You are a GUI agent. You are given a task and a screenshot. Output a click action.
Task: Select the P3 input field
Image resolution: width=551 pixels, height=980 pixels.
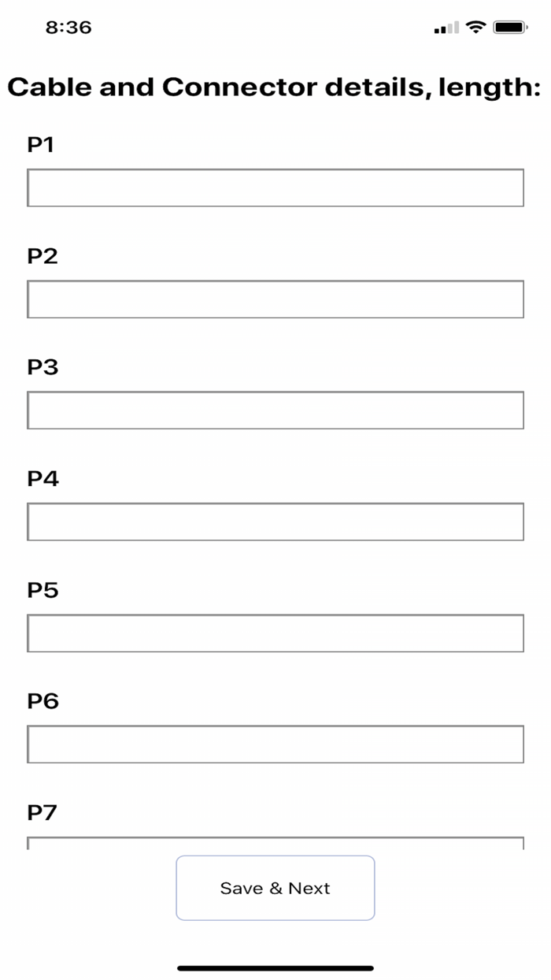(275, 410)
